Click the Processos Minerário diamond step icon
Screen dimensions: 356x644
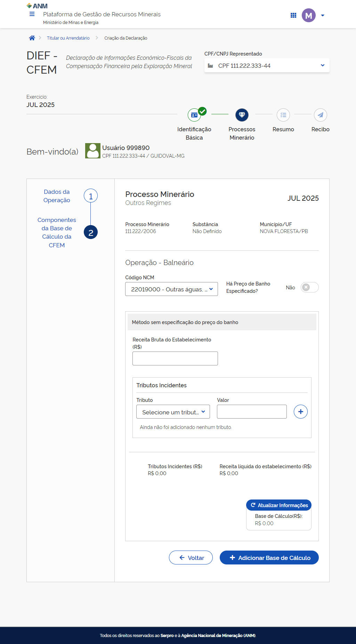pyautogui.click(x=242, y=115)
